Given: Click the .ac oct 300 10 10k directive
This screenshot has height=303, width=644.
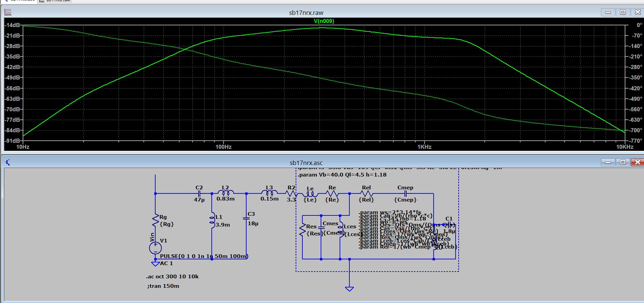Looking at the screenshot, I should point(172,276).
